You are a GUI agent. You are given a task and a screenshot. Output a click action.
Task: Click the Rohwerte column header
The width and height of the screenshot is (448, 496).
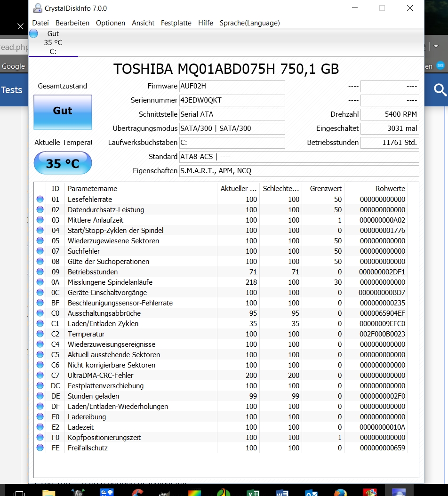(x=376, y=189)
